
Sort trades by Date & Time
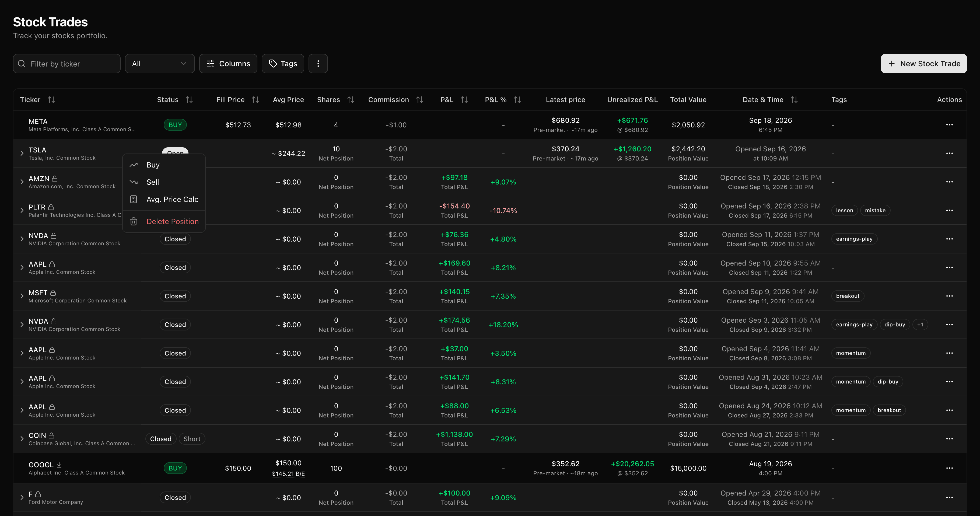click(x=794, y=100)
